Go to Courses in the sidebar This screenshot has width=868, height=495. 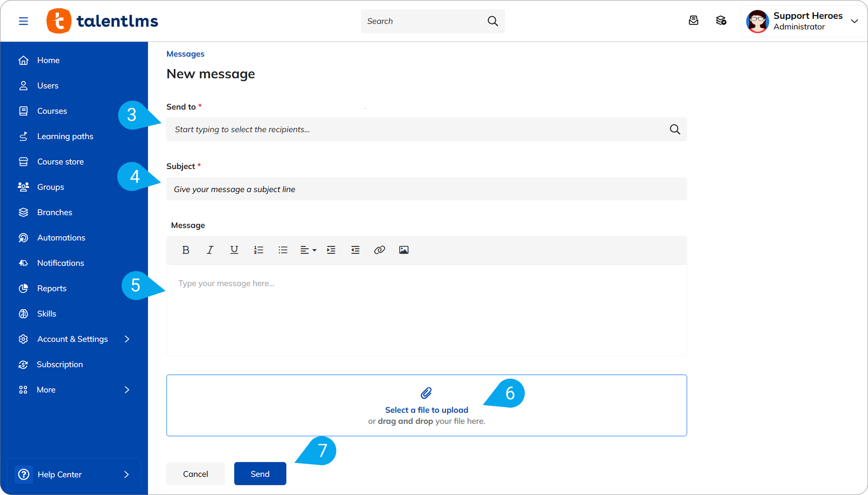[x=52, y=111]
